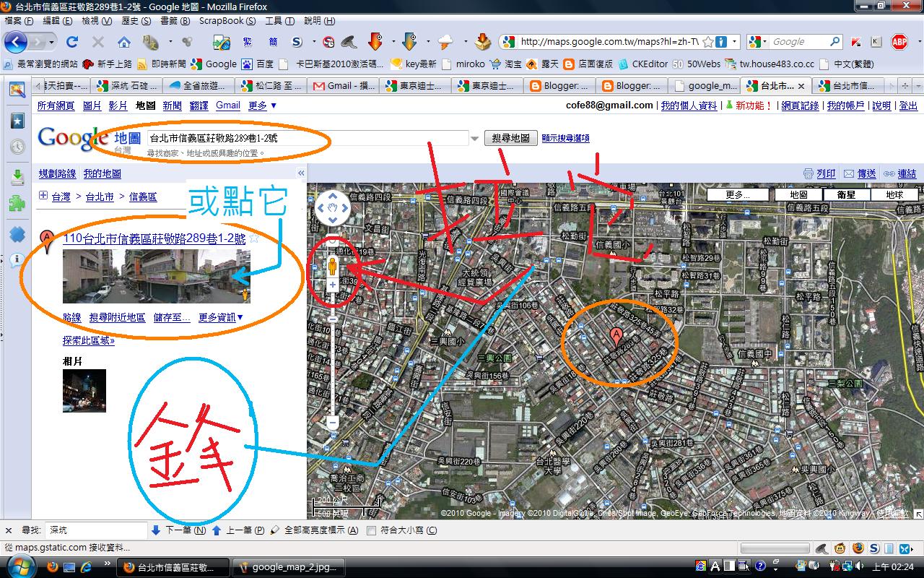
Task: Open the 更多 dropdown in Google top nav
Action: (x=262, y=105)
